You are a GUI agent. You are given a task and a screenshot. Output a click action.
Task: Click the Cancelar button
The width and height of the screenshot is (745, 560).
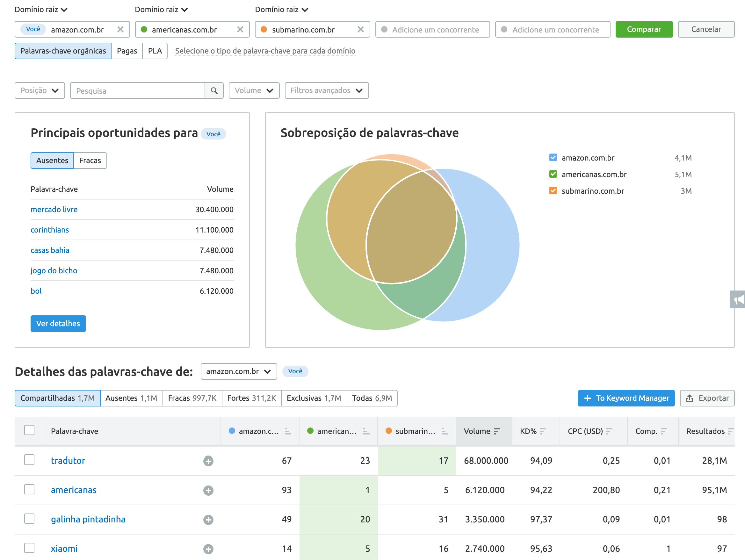(706, 29)
